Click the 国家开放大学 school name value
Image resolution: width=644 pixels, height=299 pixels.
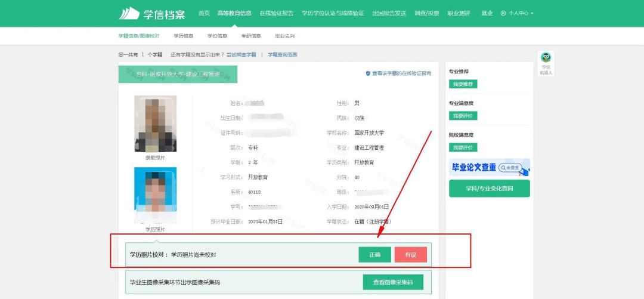[x=369, y=133]
